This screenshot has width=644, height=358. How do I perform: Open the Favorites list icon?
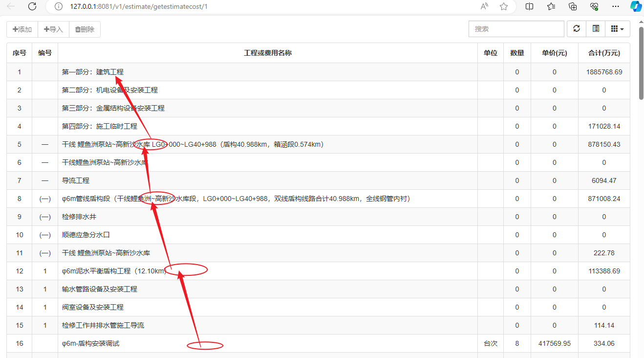pos(551,6)
